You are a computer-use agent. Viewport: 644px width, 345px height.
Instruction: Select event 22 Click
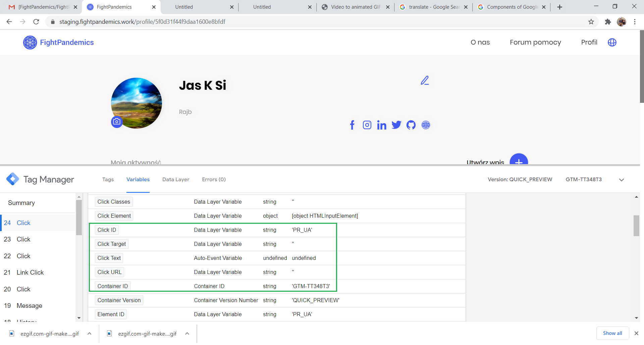click(x=38, y=256)
